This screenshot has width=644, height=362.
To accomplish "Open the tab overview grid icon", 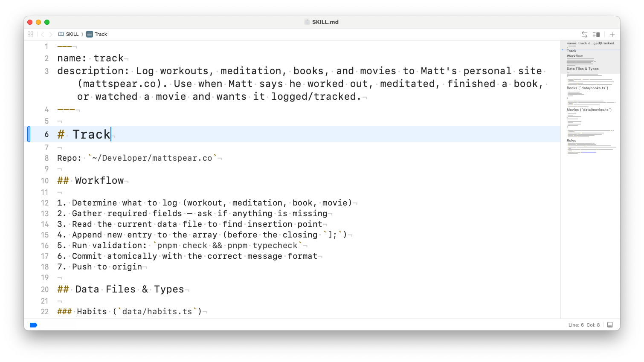I will coord(30,34).
